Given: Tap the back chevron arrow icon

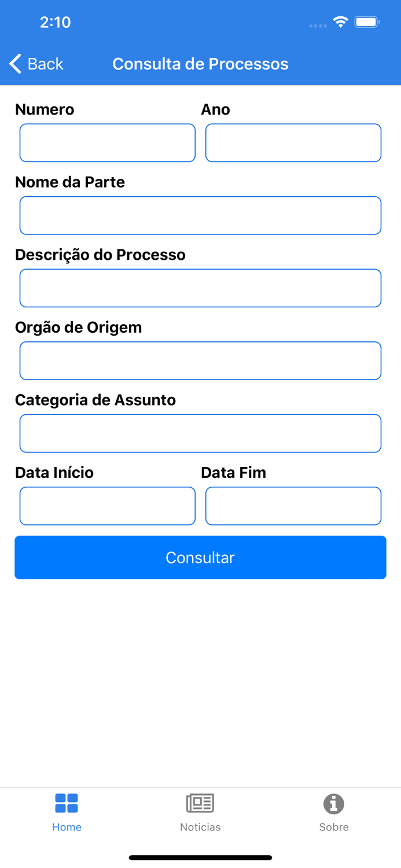Looking at the screenshot, I should (15, 64).
